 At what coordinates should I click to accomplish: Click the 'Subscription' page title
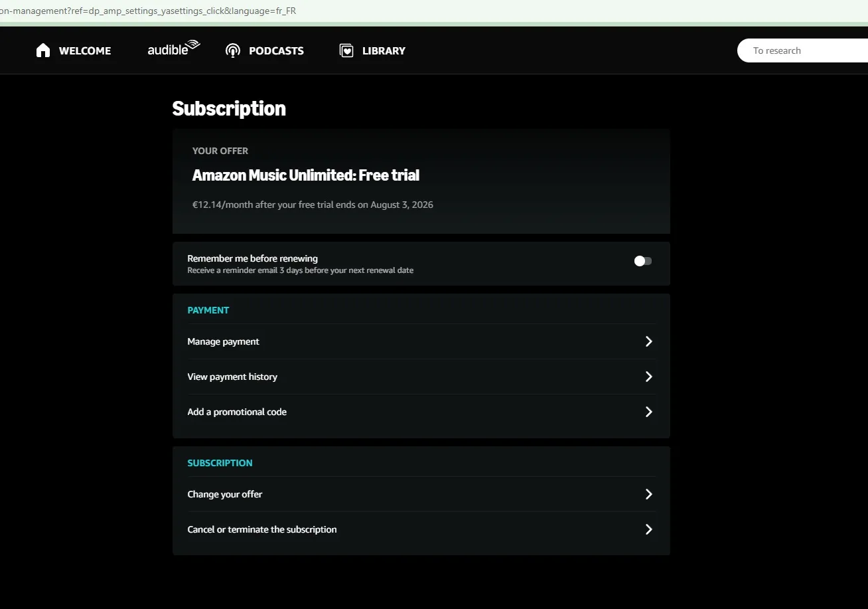[229, 108]
